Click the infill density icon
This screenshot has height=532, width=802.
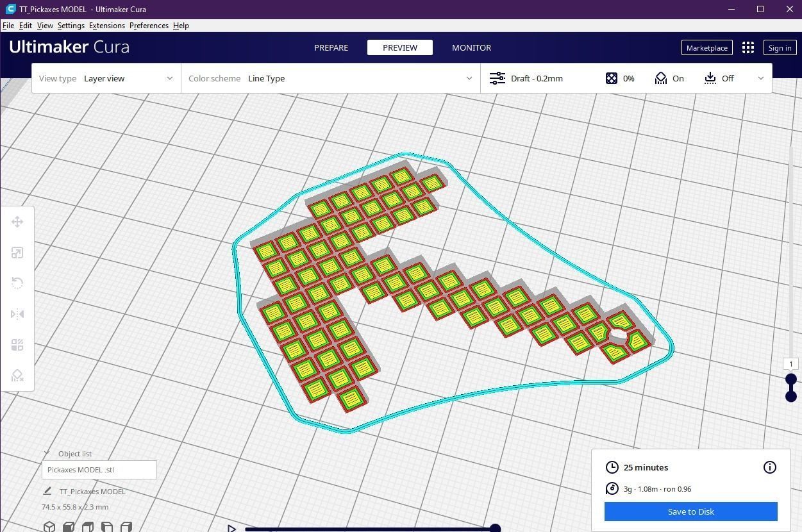pyautogui.click(x=612, y=78)
